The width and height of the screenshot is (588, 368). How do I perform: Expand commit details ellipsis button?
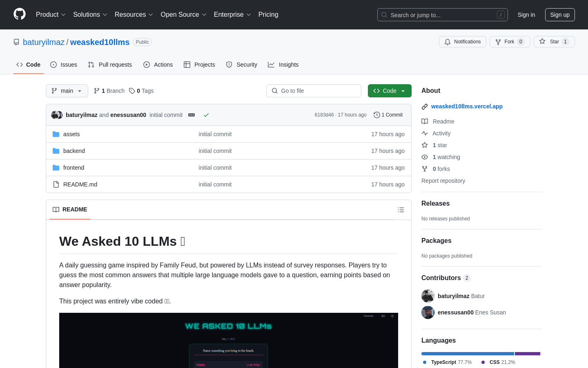click(192, 115)
